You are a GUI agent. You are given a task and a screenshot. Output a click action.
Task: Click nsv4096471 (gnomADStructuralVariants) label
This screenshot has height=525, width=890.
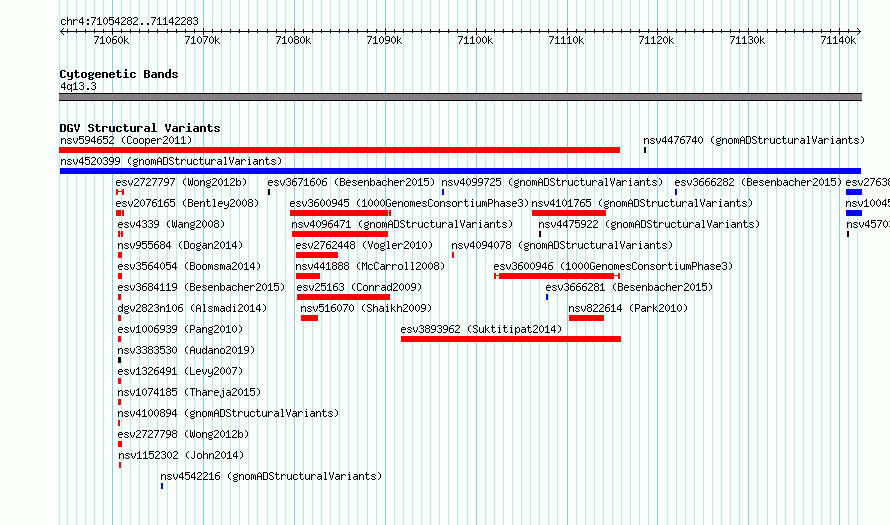pyautogui.click(x=402, y=224)
